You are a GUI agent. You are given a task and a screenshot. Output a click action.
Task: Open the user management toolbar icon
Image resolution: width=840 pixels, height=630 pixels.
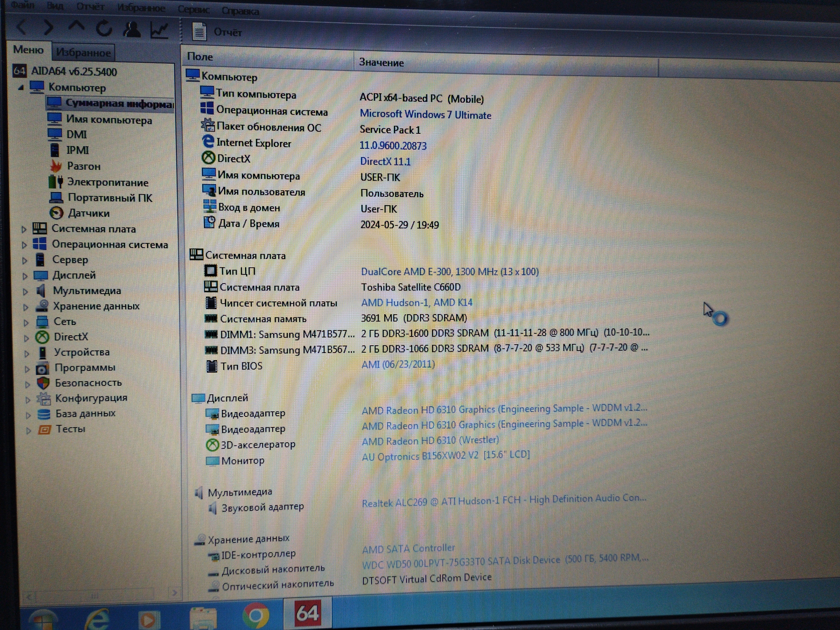coord(132,29)
